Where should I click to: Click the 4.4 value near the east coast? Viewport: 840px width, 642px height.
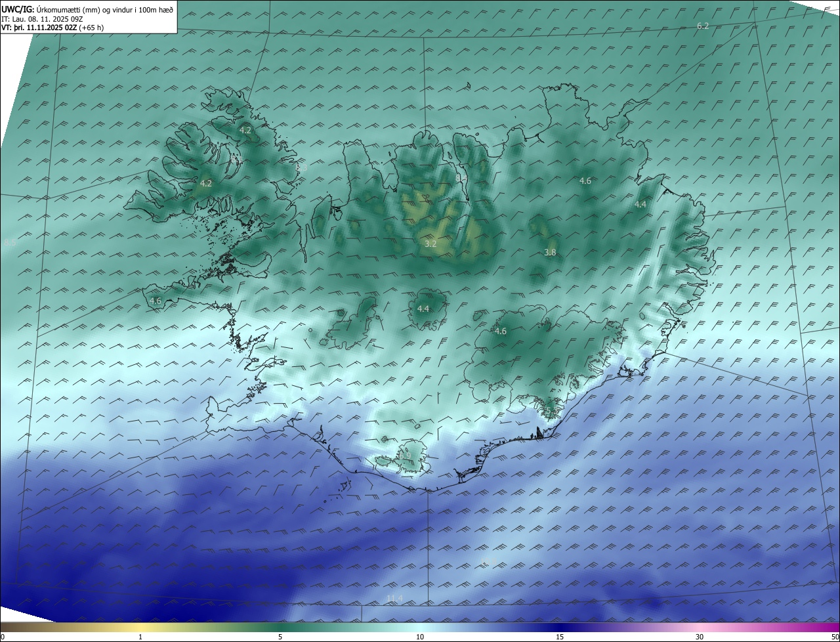(640, 205)
